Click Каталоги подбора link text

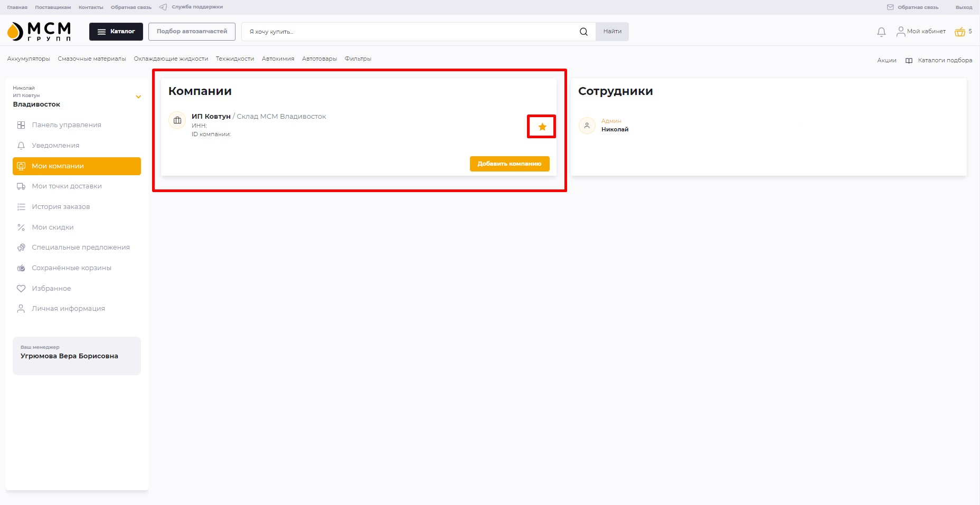[x=945, y=61]
